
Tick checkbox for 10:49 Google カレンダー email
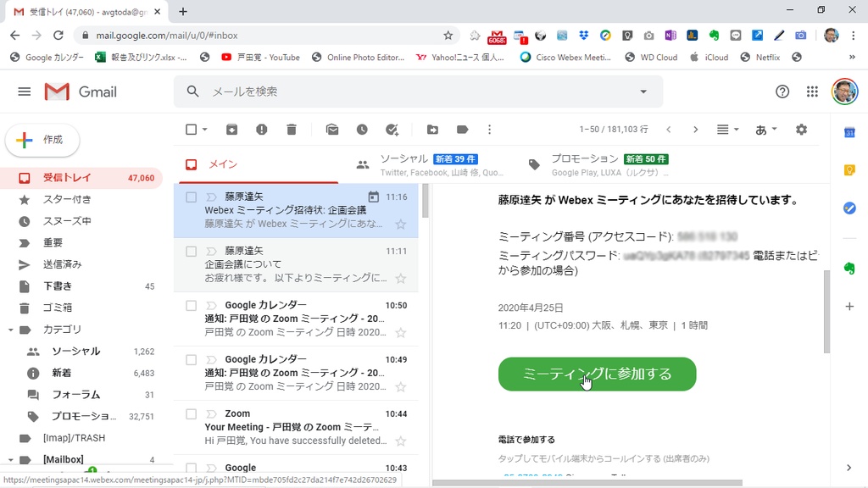pyautogui.click(x=191, y=359)
